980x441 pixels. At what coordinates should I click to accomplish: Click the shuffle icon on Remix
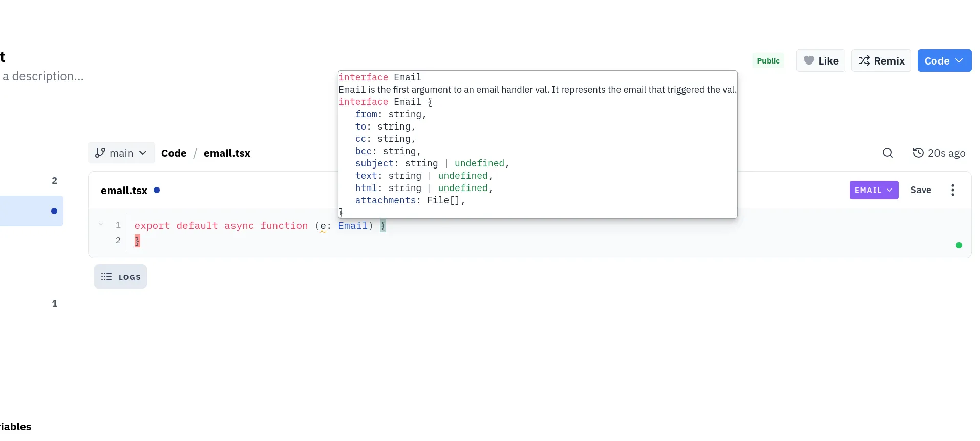(864, 60)
